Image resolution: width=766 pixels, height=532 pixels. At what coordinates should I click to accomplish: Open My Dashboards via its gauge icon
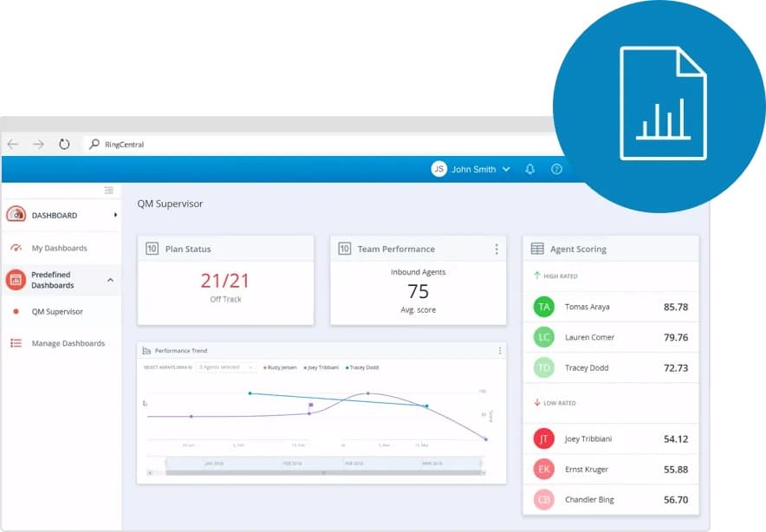[x=14, y=248]
